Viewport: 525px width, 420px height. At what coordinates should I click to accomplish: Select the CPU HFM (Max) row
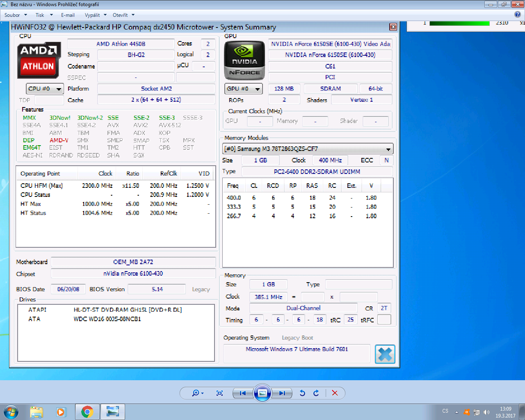pyautogui.click(x=115, y=186)
